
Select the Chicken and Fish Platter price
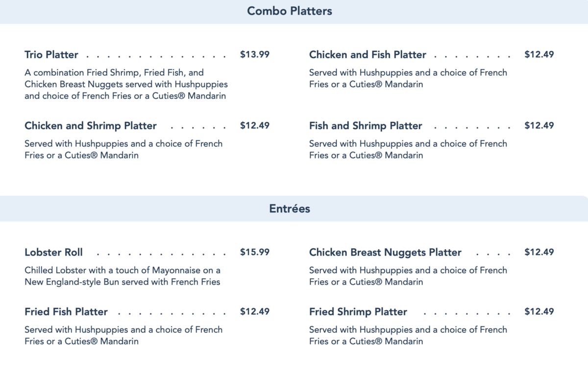pos(539,55)
